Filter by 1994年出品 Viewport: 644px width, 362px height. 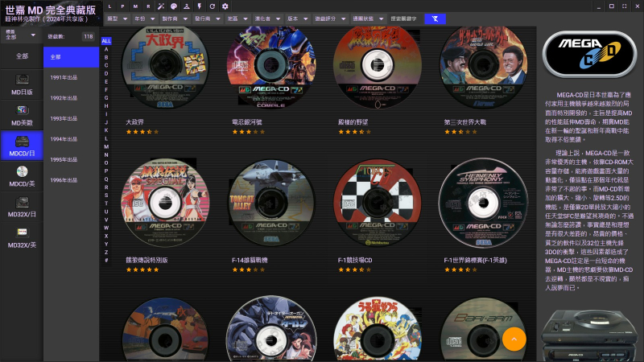pos(71,138)
